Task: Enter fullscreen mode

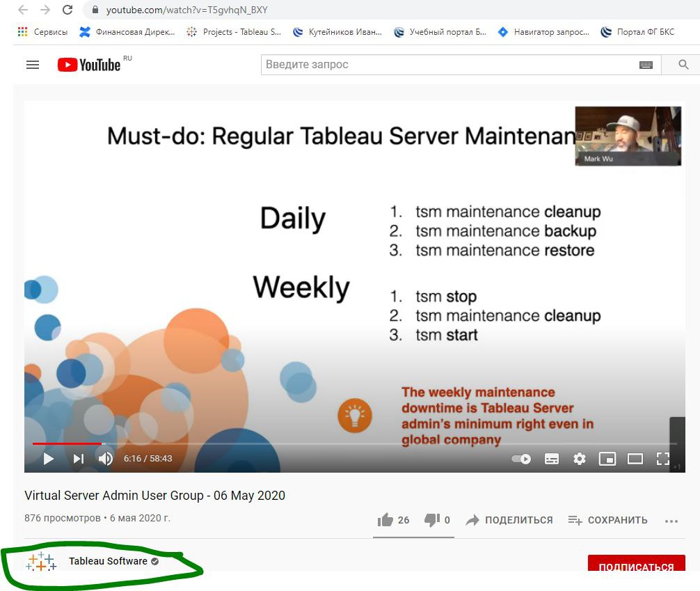Action: [x=663, y=459]
